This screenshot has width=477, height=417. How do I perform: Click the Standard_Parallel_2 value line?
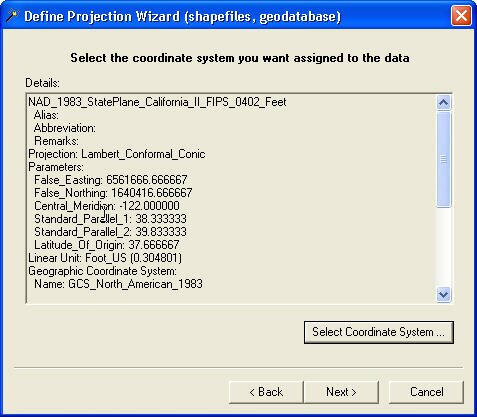[110, 232]
